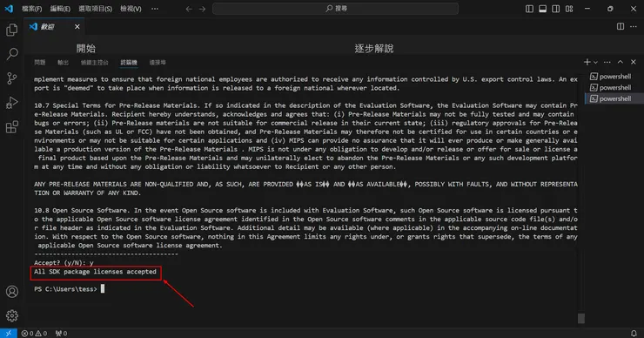
Task: Click the 逐步解說 heading
Action: click(x=374, y=49)
